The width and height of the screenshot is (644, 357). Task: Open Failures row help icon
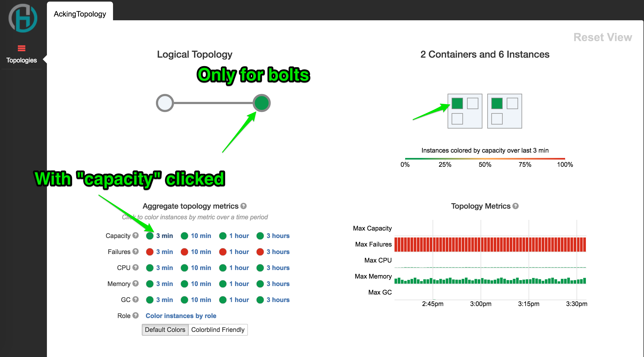click(x=136, y=251)
